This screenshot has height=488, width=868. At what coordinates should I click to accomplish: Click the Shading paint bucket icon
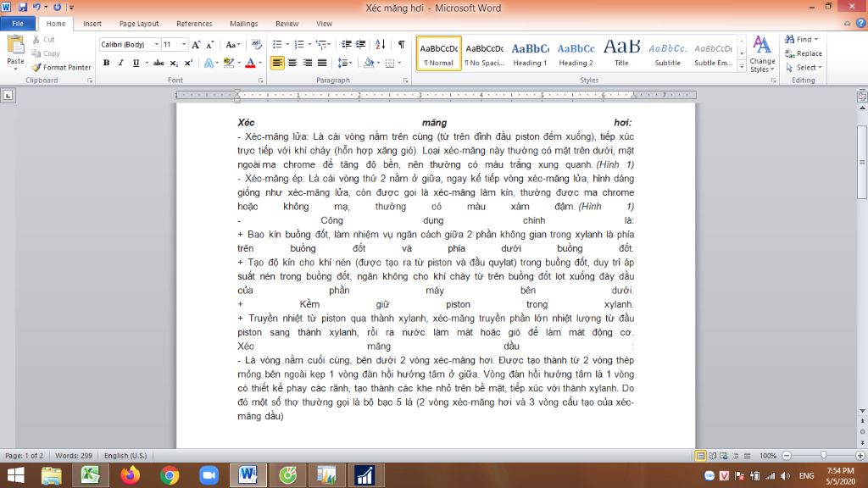click(x=369, y=63)
